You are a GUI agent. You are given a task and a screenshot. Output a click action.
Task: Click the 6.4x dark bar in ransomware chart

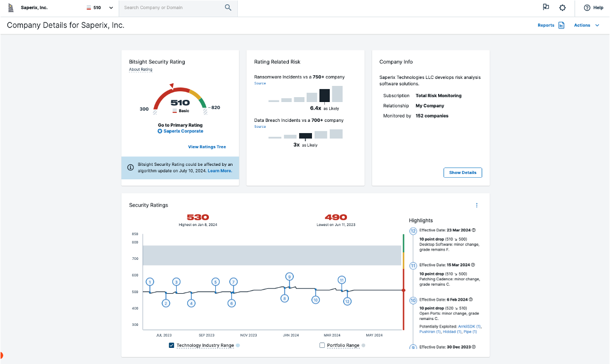pyautogui.click(x=324, y=95)
